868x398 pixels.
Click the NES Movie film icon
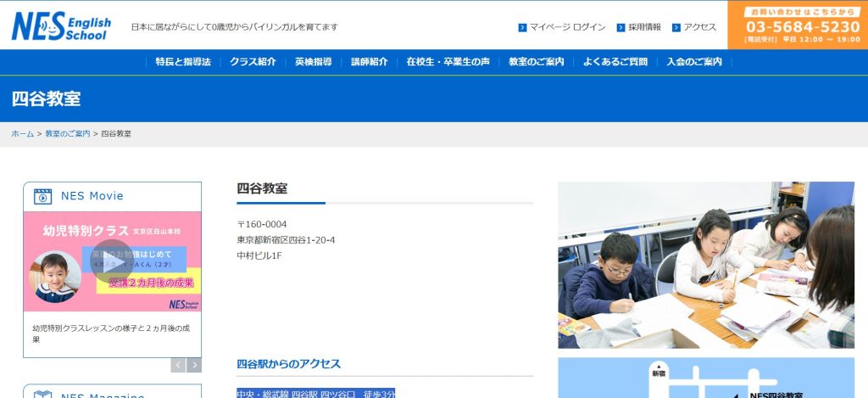(x=42, y=196)
